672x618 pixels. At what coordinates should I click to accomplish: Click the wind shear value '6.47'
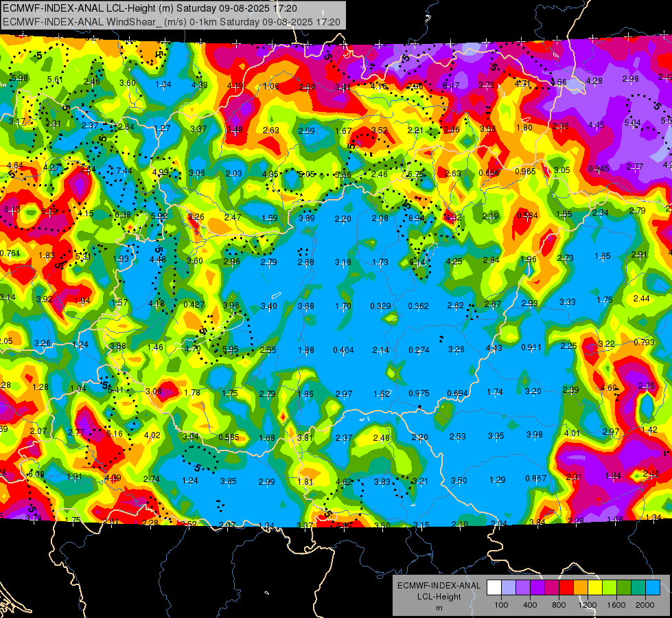[451, 85]
